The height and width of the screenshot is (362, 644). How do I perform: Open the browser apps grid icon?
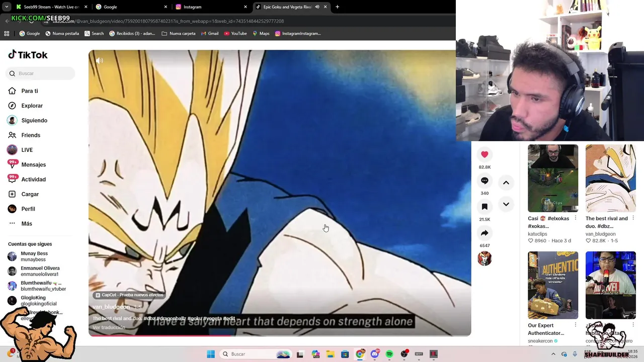(x=7, y=34)
